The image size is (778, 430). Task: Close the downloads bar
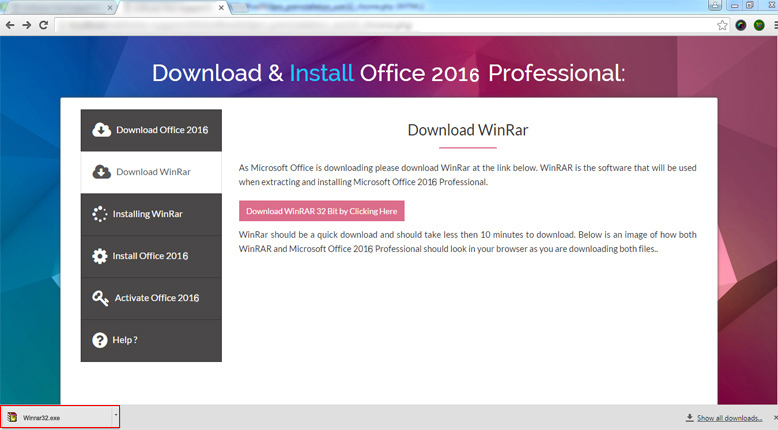pyautogui.click(x=770, y=418)
